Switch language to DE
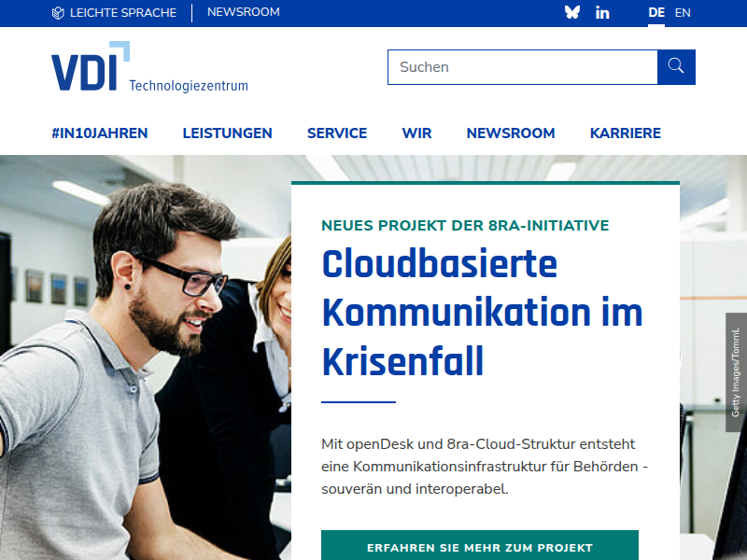This screenshot has width=747, height=560. click(x=656, y=13)
